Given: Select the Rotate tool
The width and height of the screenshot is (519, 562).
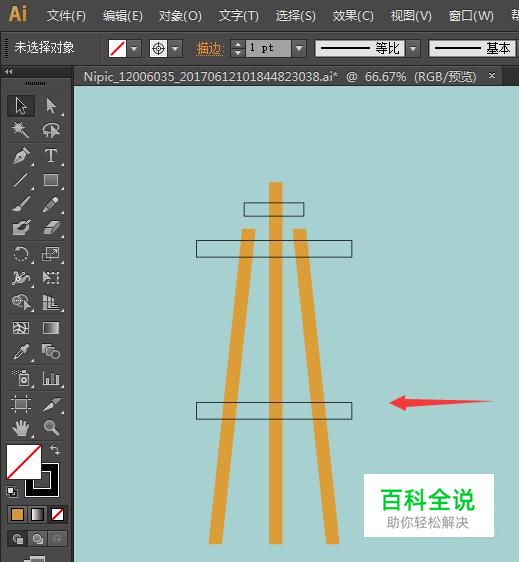Looking at the screenshot, I should coord(21,254).
